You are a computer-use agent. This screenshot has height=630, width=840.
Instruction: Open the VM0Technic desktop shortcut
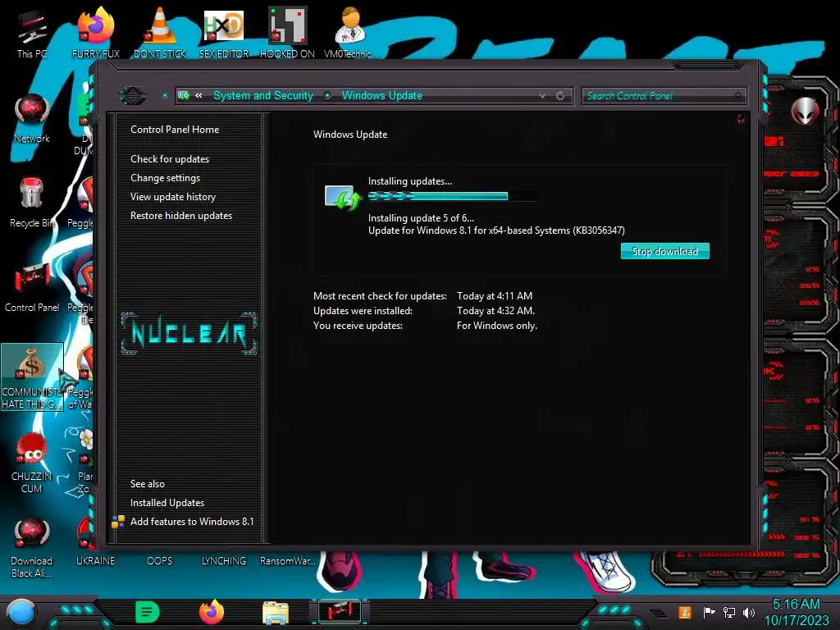350,33
